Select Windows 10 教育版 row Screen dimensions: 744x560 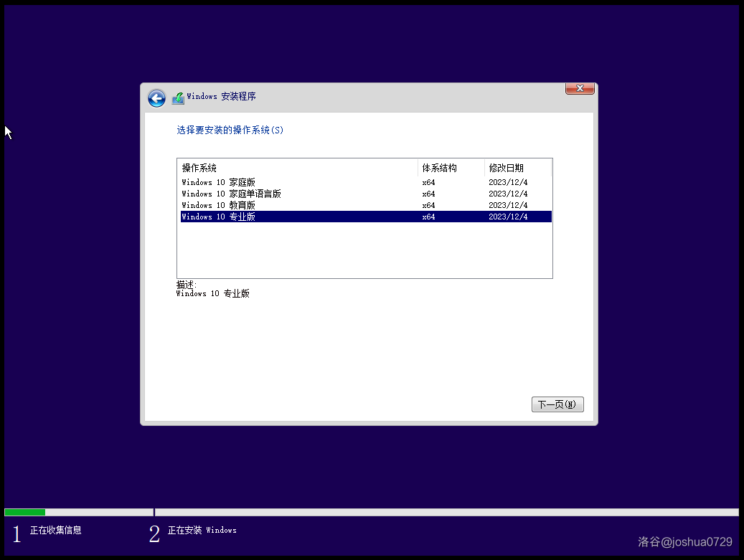366,205
